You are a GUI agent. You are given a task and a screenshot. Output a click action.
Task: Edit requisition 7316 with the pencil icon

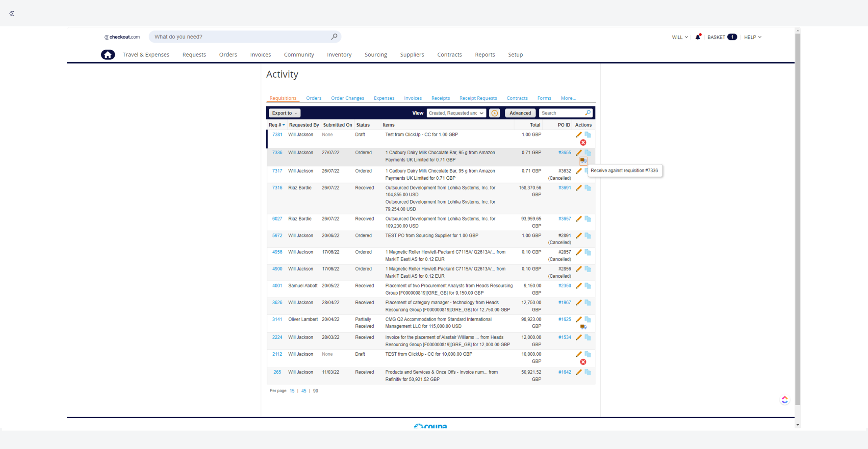579,188
